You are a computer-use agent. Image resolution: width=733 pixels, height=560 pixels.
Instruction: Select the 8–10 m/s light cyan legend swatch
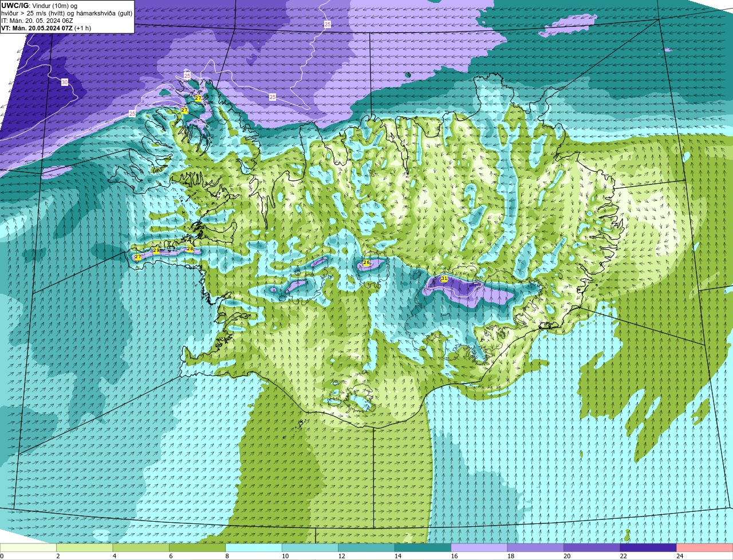click(254, 547)
